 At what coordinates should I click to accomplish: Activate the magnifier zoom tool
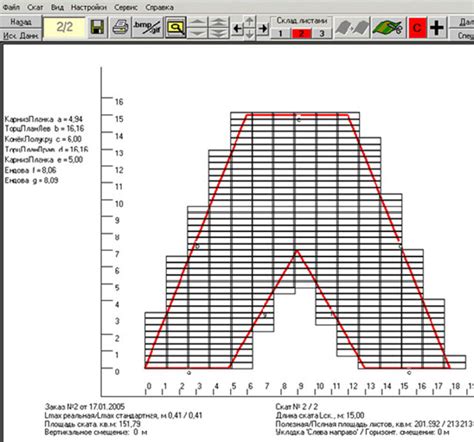pos(176,27)
